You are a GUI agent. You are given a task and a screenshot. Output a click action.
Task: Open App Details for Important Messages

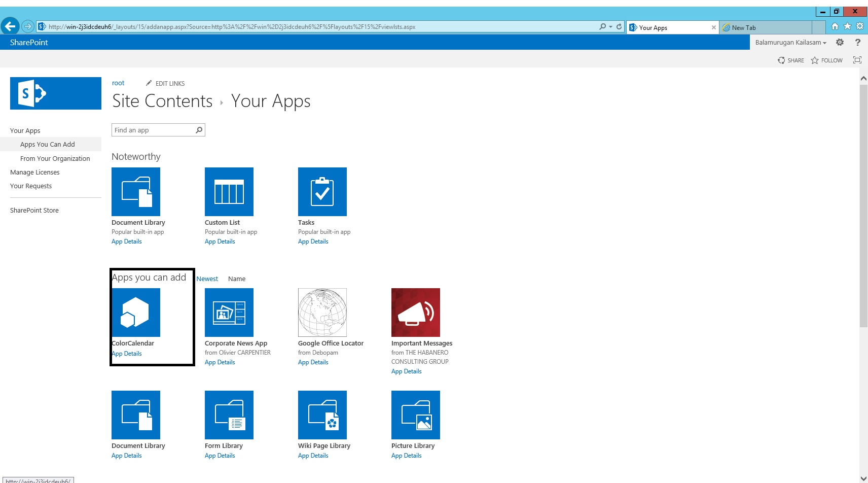[x=407, y=371]
